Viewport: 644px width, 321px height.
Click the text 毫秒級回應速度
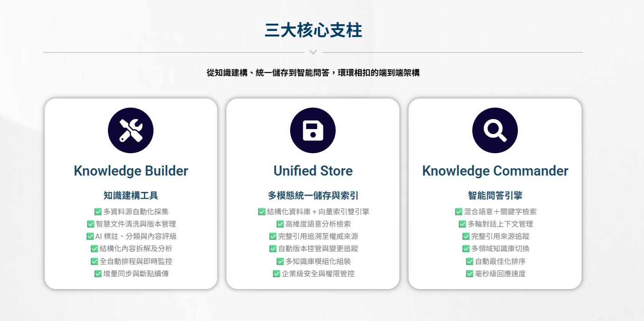pos(501,274)
